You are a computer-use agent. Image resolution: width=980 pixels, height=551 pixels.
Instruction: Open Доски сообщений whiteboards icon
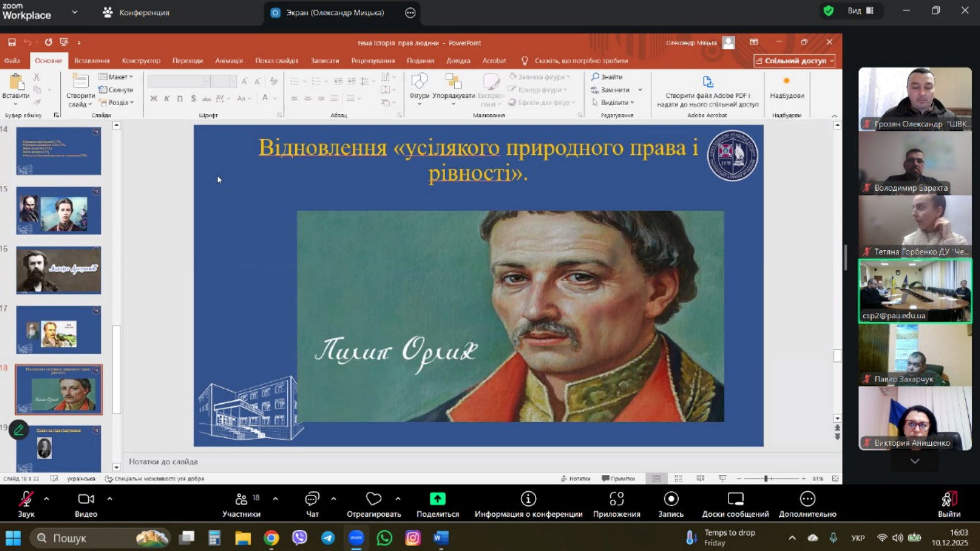[735, 499]
